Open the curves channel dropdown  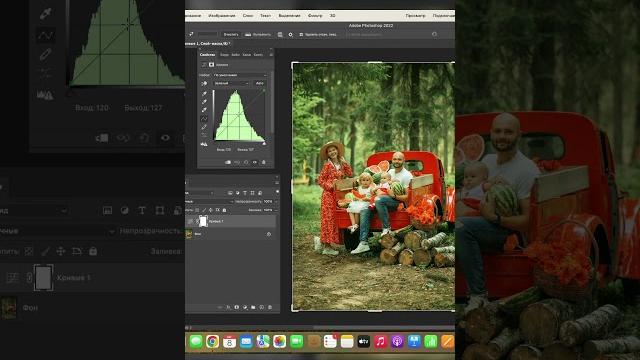pos(231,83)
